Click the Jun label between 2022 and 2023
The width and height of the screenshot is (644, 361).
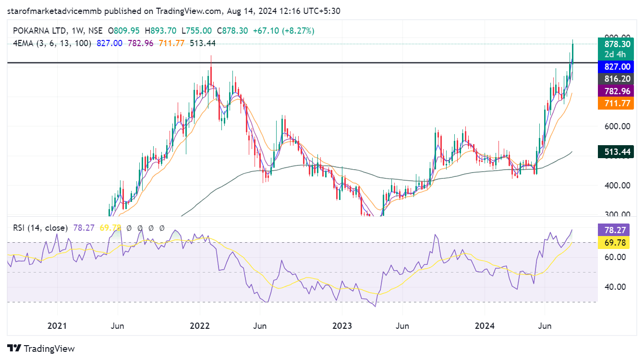coord(260,326)
